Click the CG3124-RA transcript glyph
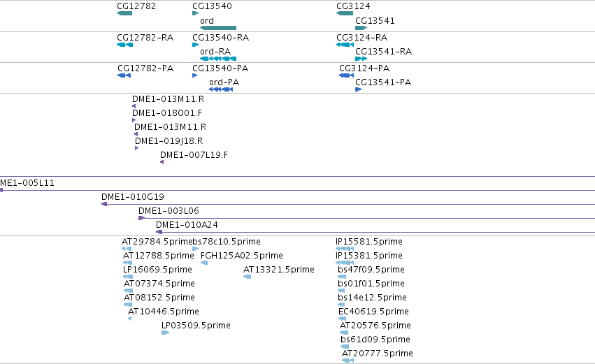The width and height of the screenshot is (595, 364). 345,45
